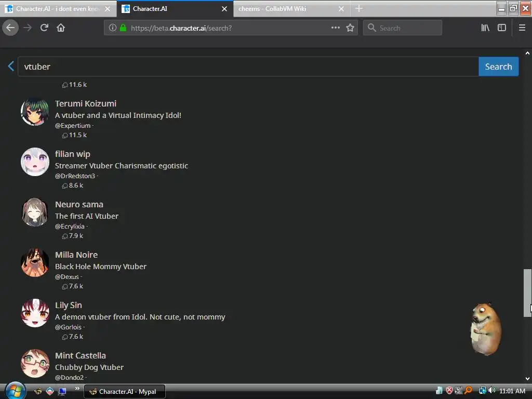
Task: Open Terumi Koizumi character name
Action: [x=86, y=103]
